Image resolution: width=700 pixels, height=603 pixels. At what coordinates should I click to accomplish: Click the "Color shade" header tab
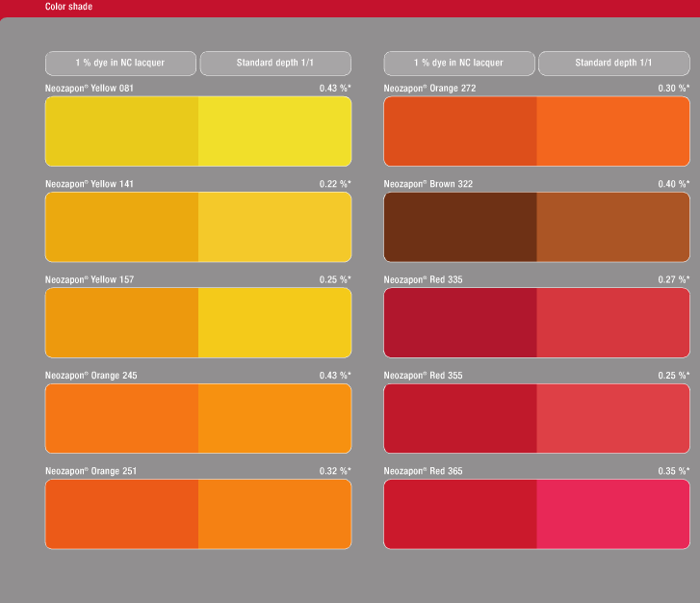pyautogui.click(x=68, y=7)
